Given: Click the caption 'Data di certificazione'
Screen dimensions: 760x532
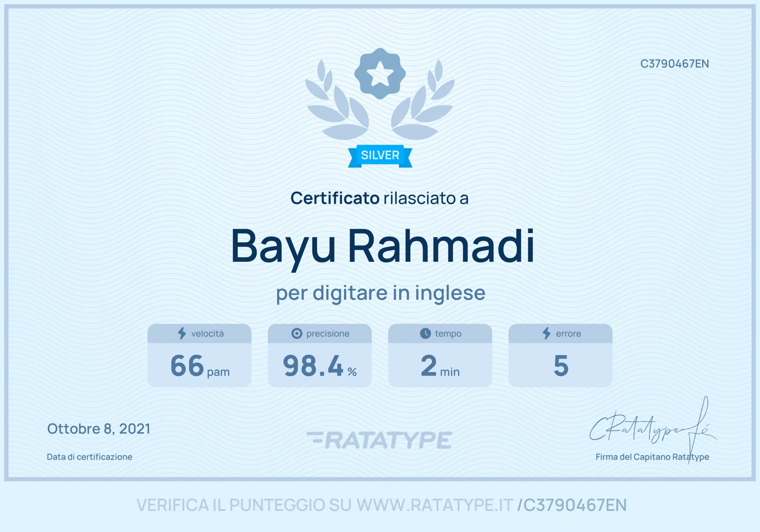Looking at the screenshot, I should click(x=90, y=457).
